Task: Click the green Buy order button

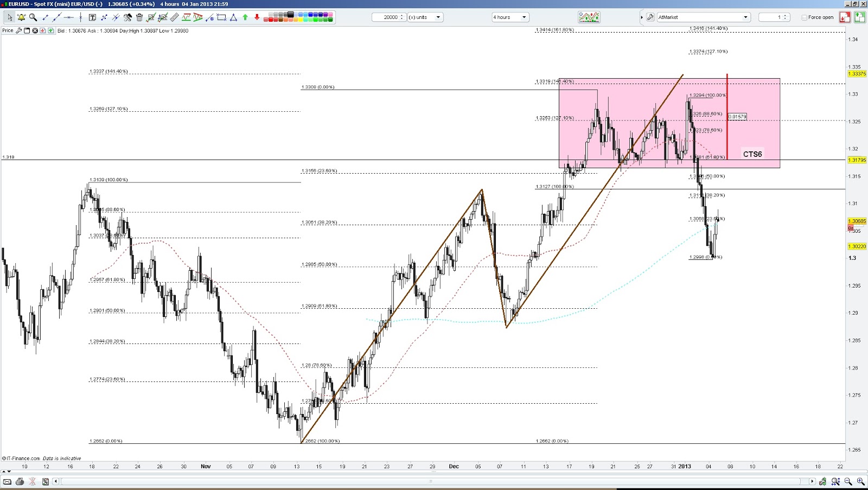Action: click(860, 17)
